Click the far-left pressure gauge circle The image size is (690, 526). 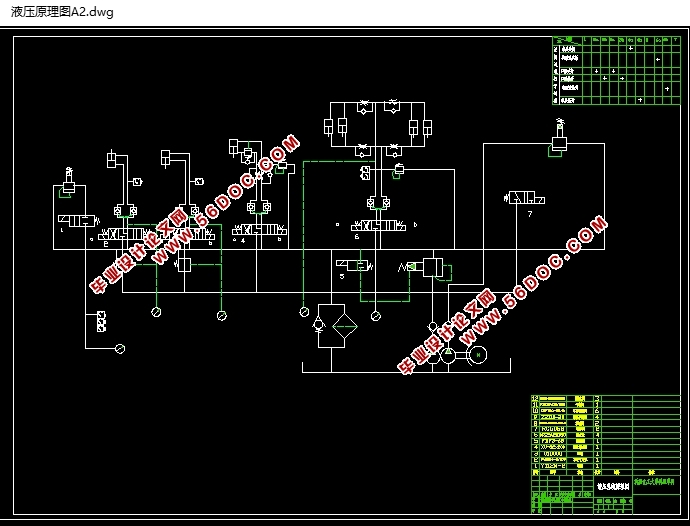coord(120,348)
